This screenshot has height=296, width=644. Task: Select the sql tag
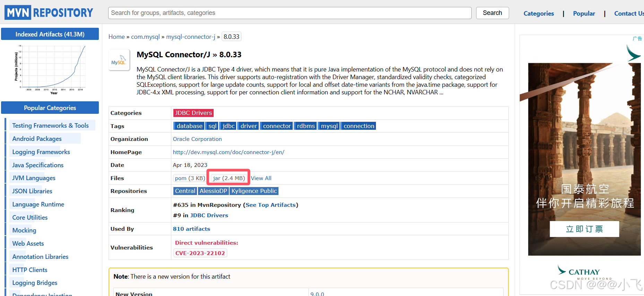212,126
